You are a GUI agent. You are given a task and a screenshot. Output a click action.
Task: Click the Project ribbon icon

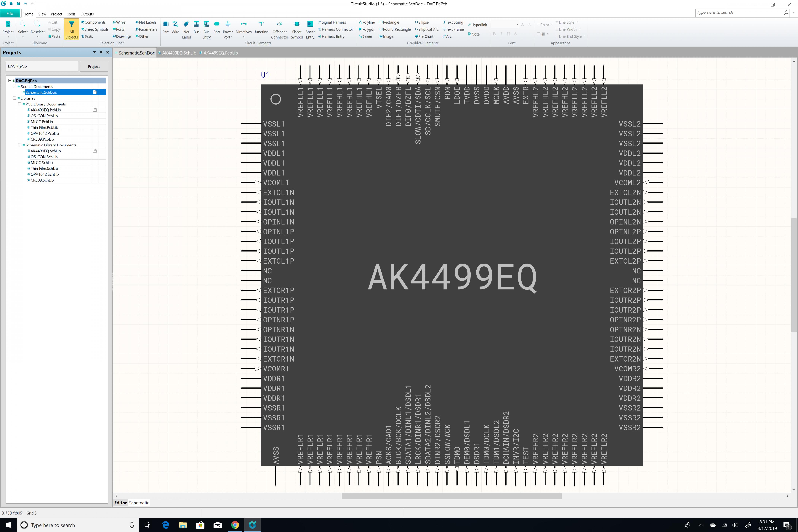pos(8,29)
